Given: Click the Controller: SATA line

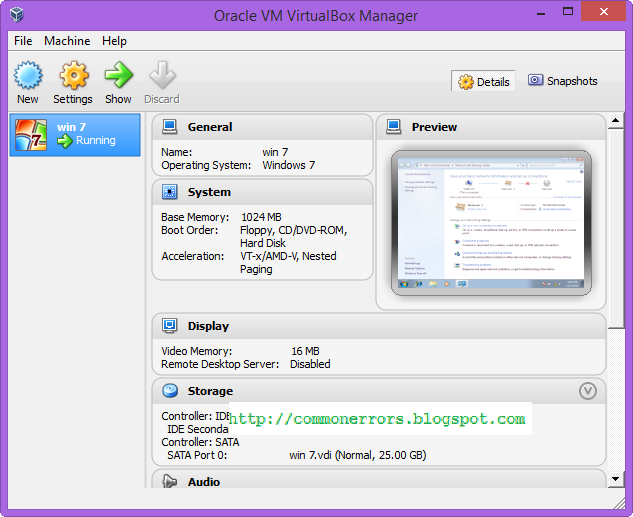Looking at the screenshot, I should 200,442.
